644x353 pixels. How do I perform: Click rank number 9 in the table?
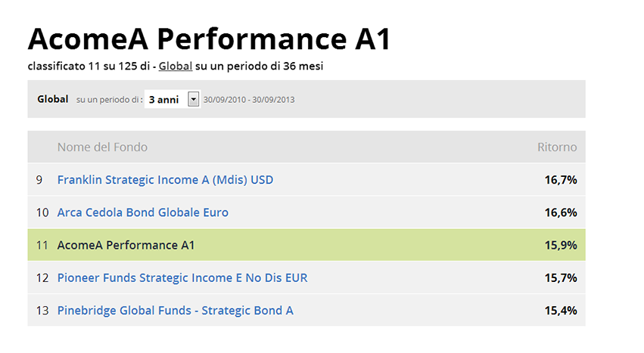click(x=39, y=180)
